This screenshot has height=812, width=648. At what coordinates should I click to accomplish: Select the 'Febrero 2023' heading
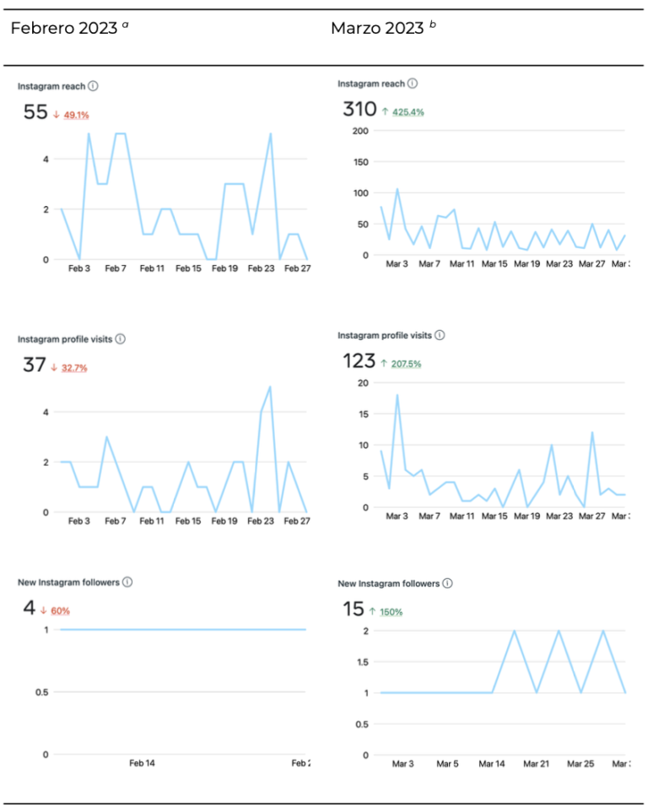pyautogui.click(x=64, y=28)
